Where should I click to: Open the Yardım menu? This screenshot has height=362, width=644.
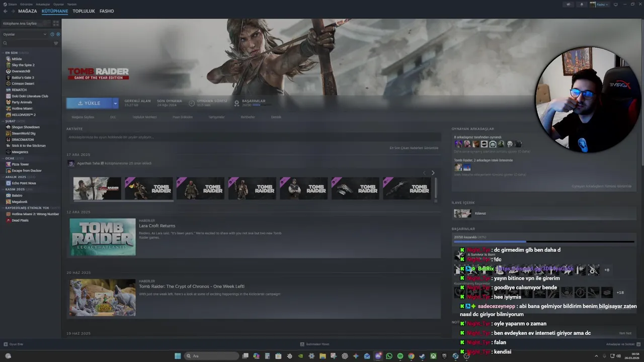tap(72, 4)
